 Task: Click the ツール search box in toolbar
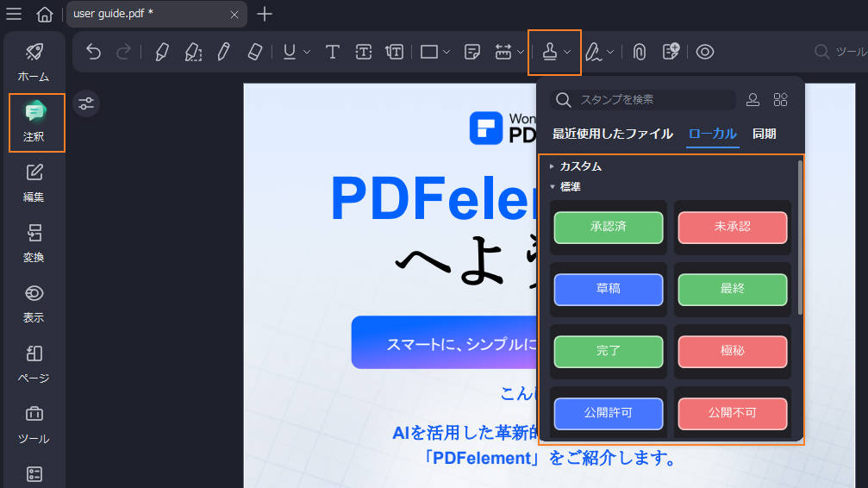point(840,52)
